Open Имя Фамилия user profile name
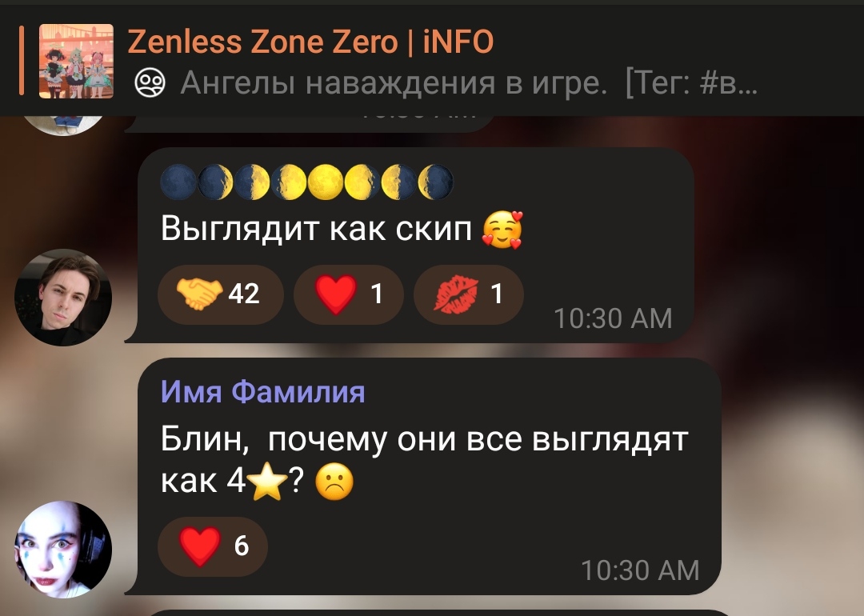Image resolution: width=864 pixels, height=616 pixels. (263, 392)
